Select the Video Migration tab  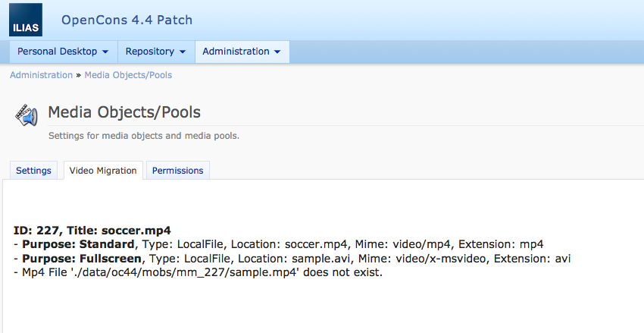pyautogui.click(x=103, y=171)
